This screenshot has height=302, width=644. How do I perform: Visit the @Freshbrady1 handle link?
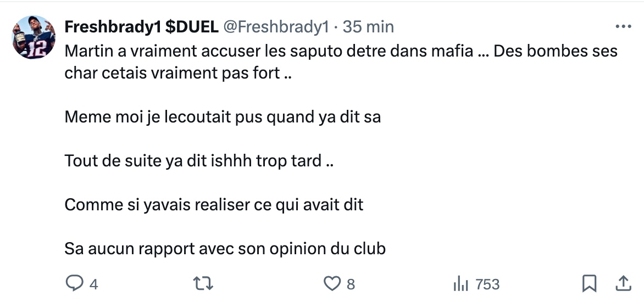click(276, 27)
